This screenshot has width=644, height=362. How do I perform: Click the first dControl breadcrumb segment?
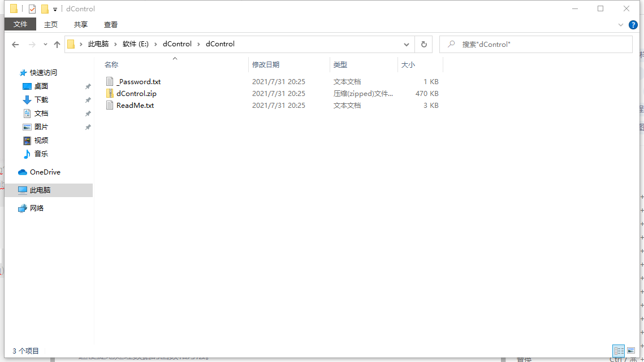[x=177, y=44]
